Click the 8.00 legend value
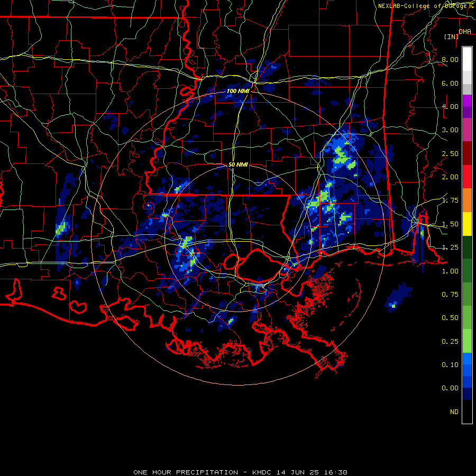476x476 pixels. pos(450,59)
